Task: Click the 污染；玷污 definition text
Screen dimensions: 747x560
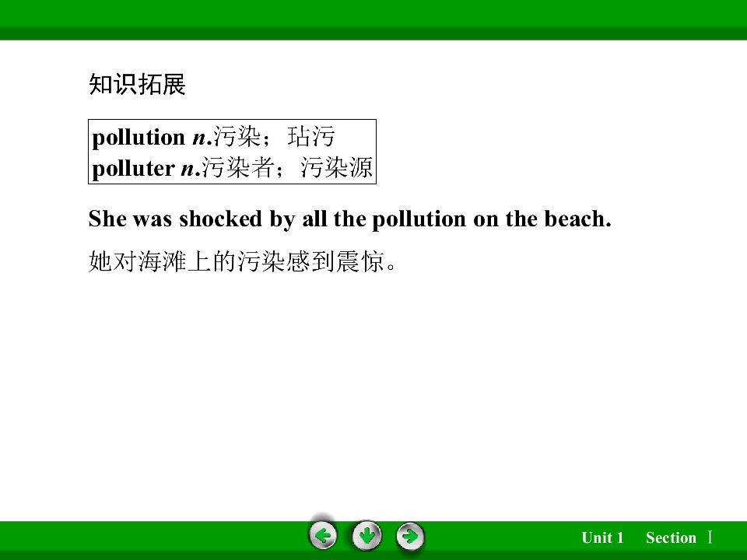Action: coord(274,137)
